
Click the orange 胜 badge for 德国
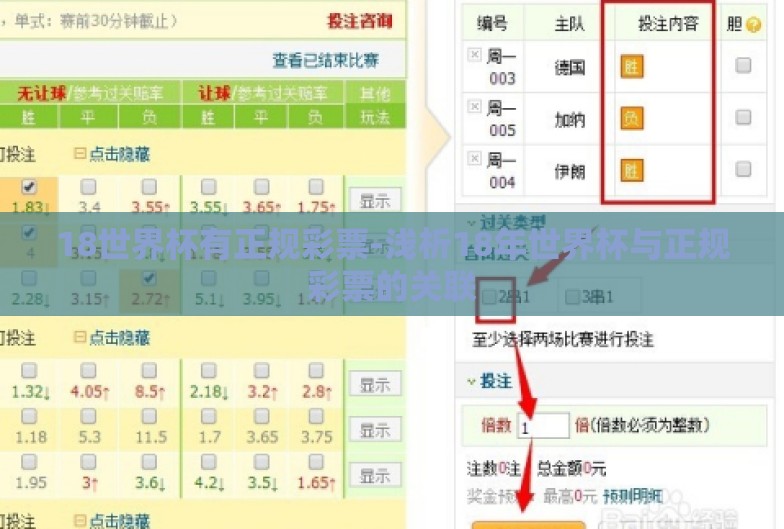pyautogui.click(x=632, y=66)
